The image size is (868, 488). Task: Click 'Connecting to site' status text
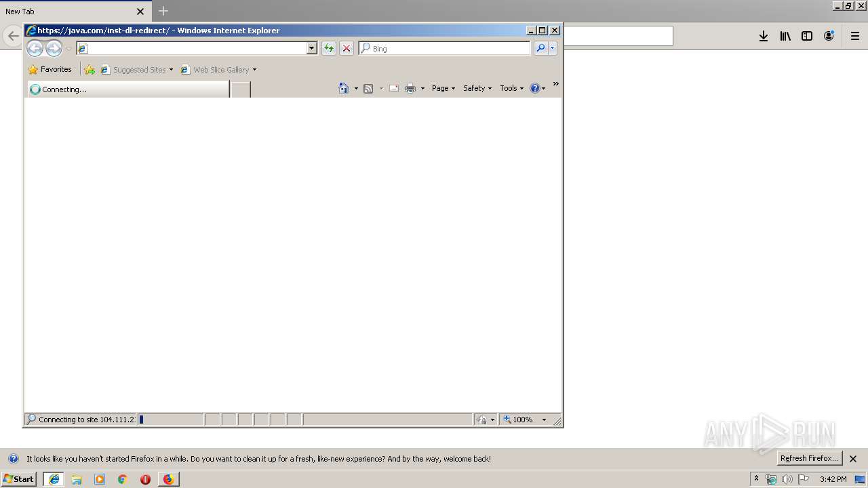point(87,420)
